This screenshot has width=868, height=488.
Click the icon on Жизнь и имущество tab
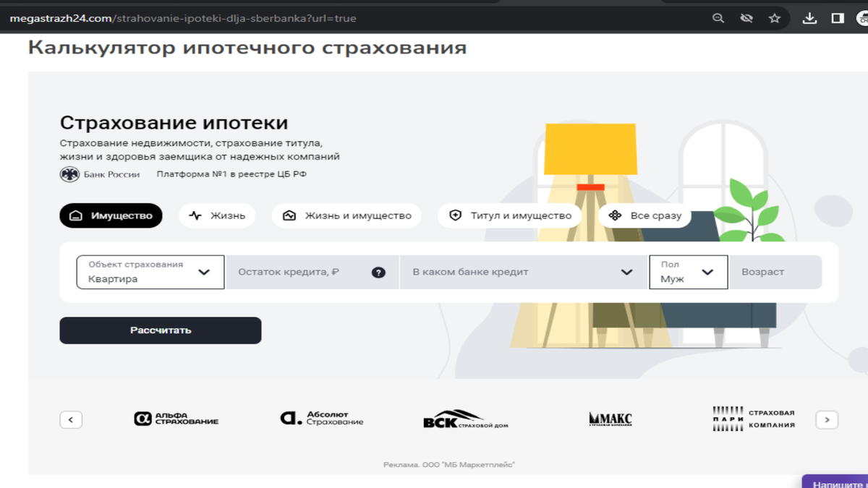pos(289,215)
